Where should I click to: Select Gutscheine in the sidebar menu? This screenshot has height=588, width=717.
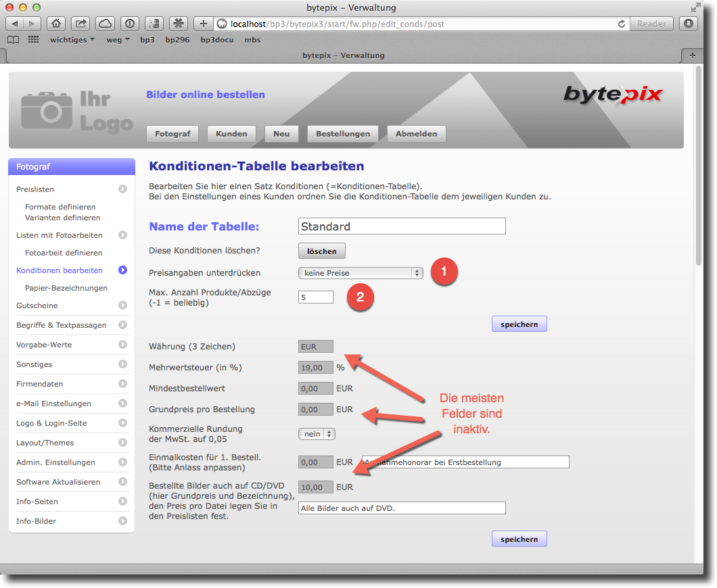click(x=37, y=305)
